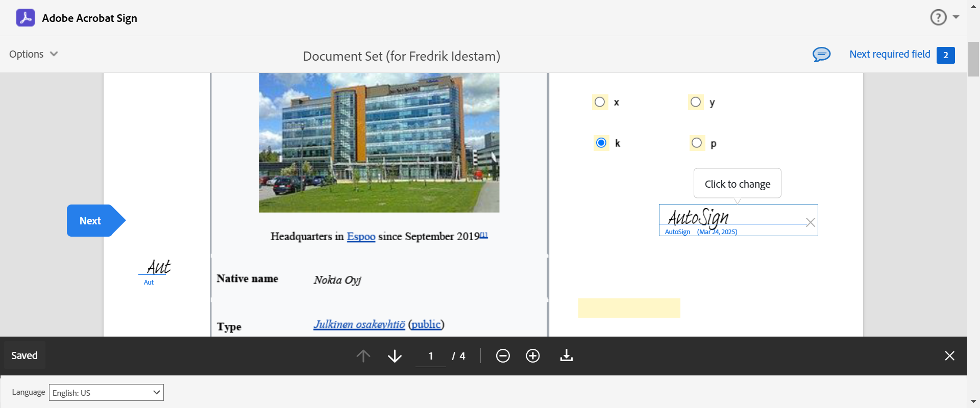Click the page scrollbar thumb
980x408 pixels.
[974, 59]
